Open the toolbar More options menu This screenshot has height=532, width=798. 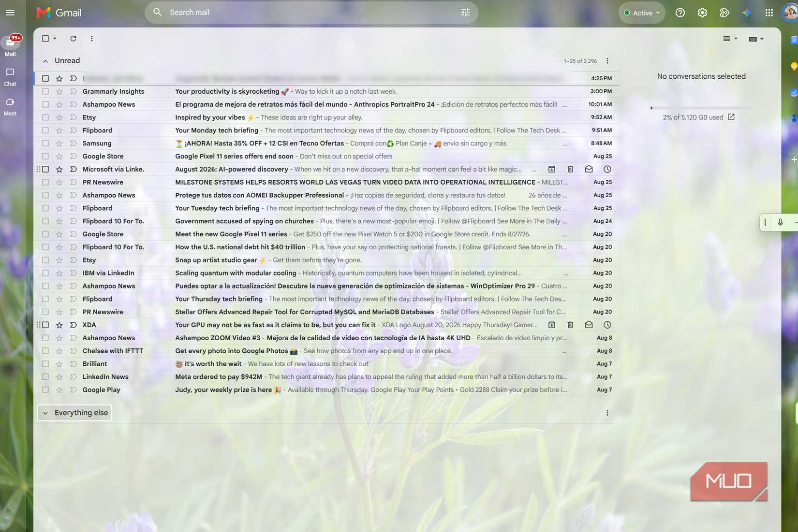pyautogui.click(x=91, y=39)
